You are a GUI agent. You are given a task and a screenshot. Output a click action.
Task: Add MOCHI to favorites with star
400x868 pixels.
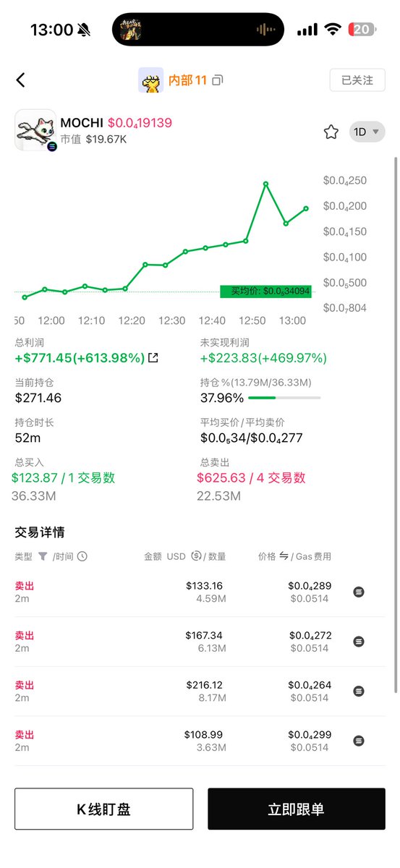click(331, 132)
